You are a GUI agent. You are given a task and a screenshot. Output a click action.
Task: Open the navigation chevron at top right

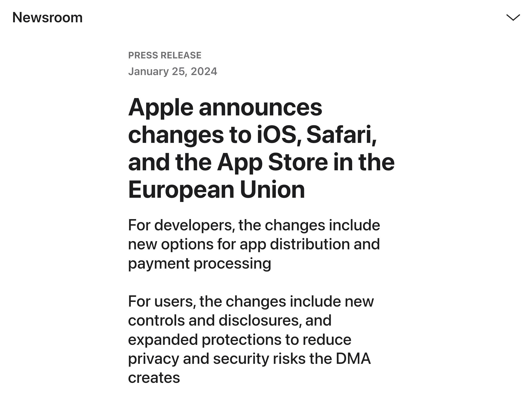513,17
